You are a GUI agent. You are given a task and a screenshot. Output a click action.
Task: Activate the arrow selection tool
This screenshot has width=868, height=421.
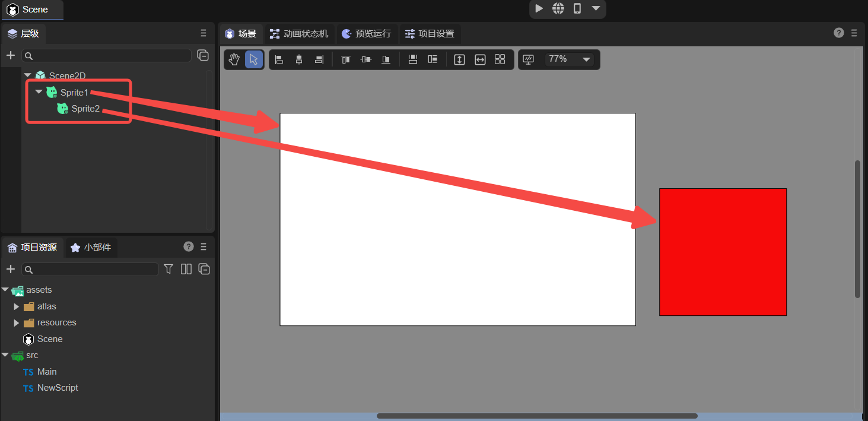point(254,59)
